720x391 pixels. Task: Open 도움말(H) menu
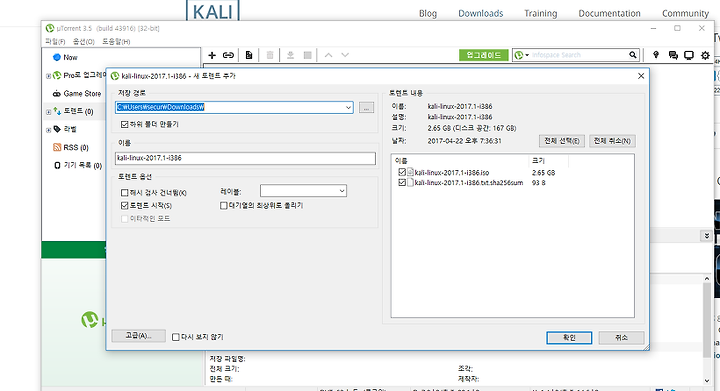coord(116,42)
